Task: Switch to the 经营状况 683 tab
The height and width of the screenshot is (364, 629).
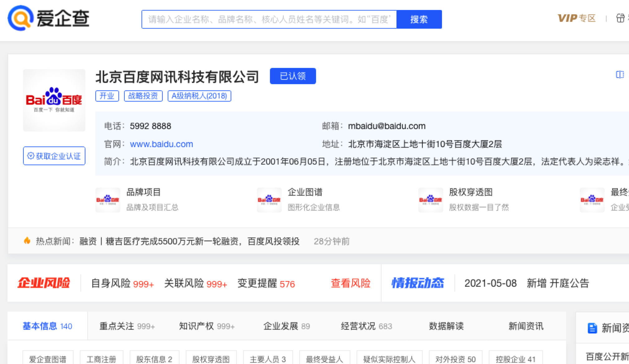Action: 367,326
